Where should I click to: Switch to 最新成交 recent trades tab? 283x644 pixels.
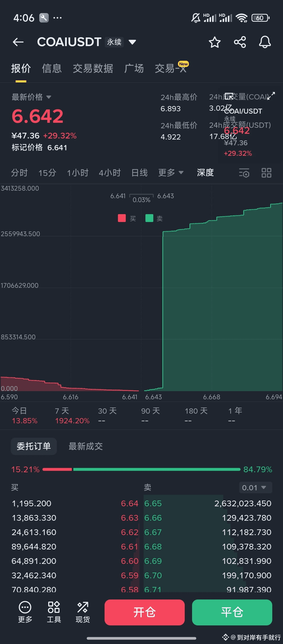[x=86, y=446]
